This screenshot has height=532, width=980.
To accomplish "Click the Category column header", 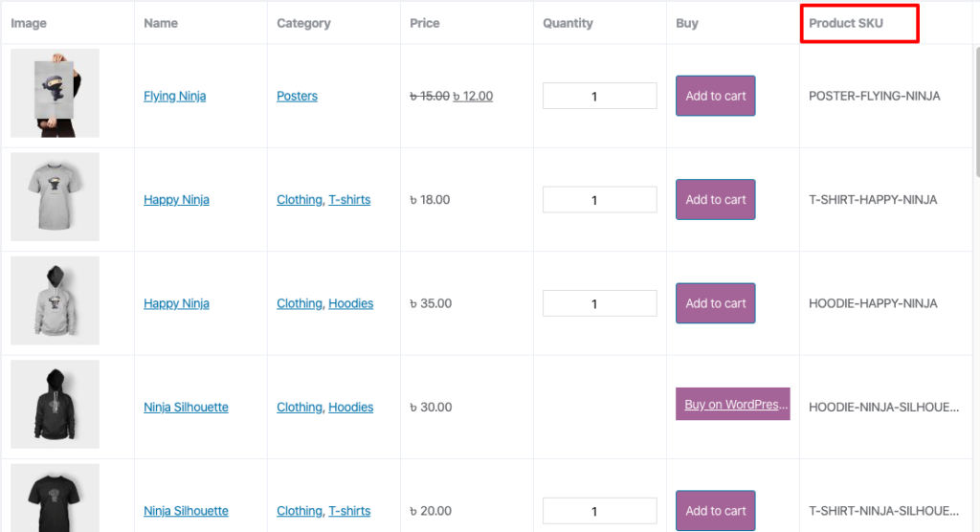I will pyautogui.click(x=303, y=23).
